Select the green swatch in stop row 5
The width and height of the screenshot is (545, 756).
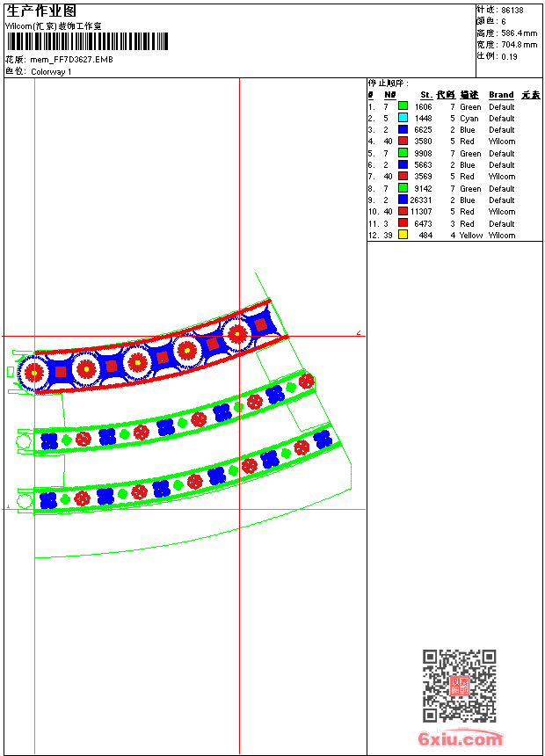click(x=403, y=153)
